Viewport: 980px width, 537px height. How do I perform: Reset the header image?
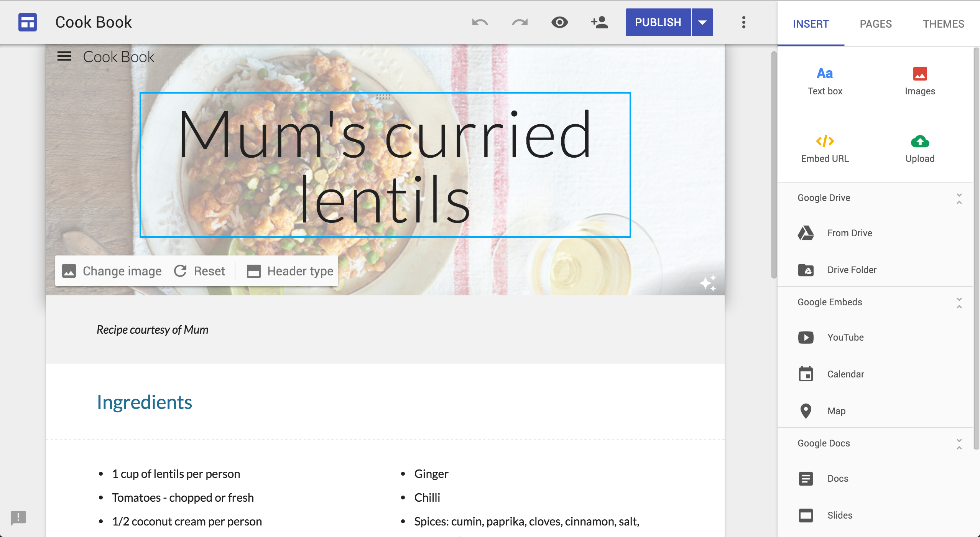[x=200, y=271]
